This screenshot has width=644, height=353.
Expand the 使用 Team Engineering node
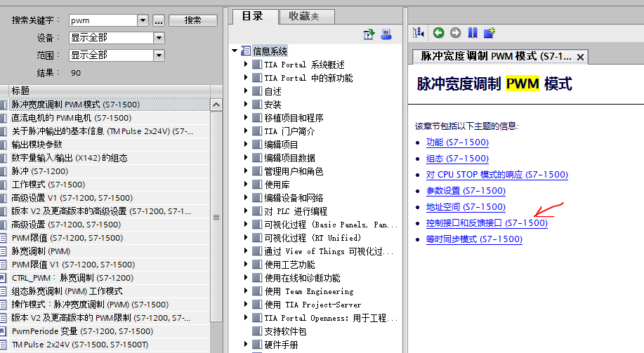(246, 291)
